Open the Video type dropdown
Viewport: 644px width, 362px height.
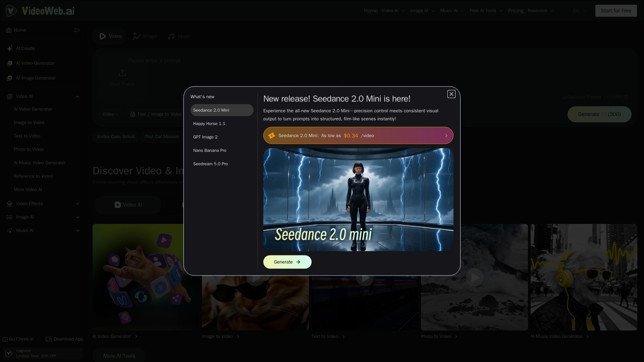[110, 114]
